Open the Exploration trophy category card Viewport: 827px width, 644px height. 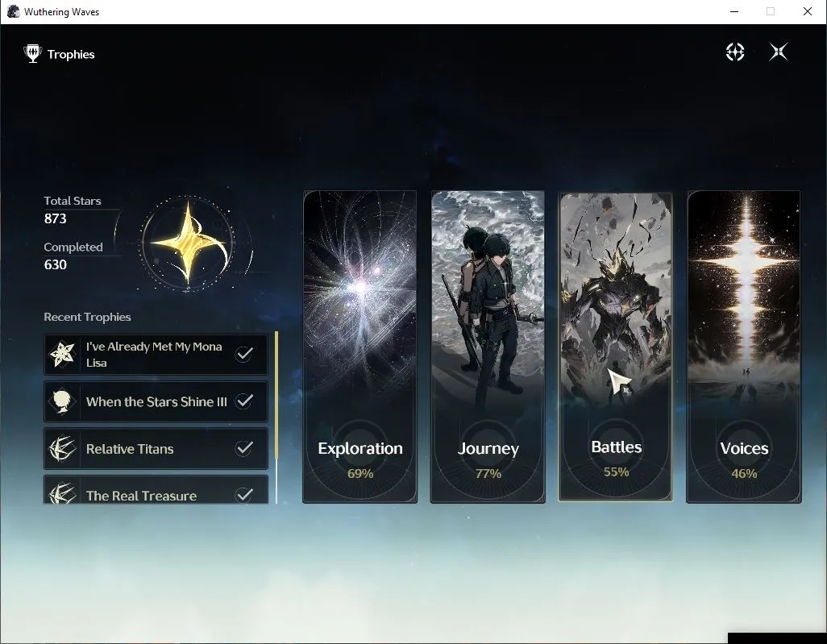click(359, 347)
